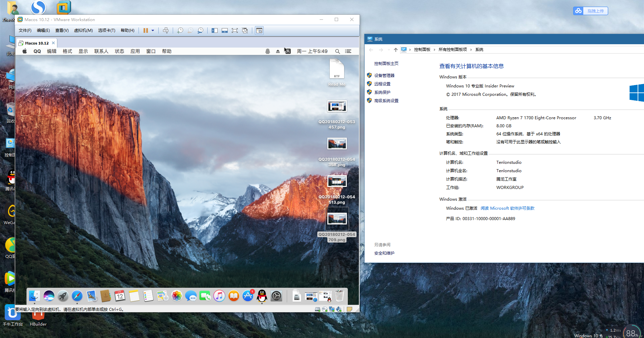Toggle the Unity mode toolbar button
The width and height of the screenshot is (644, 338).
pyautogui.click(x=245, y=30)
